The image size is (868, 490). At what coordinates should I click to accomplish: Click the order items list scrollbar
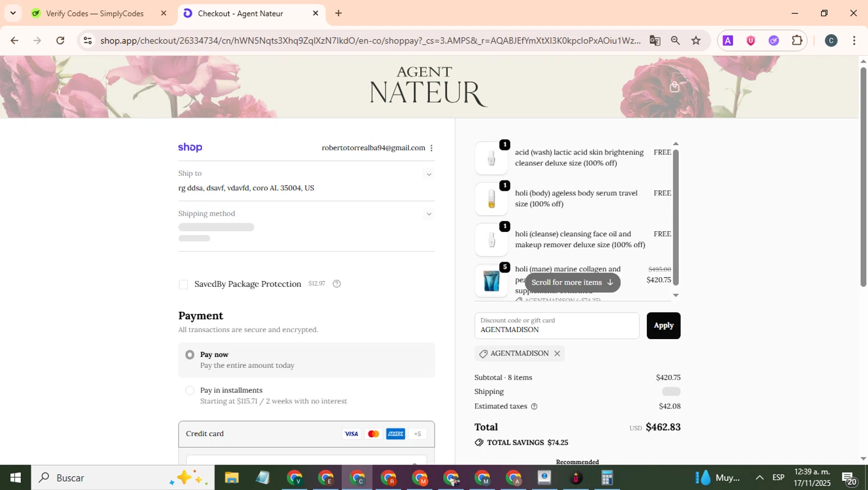pyautogui.click(x=675, y=217)
